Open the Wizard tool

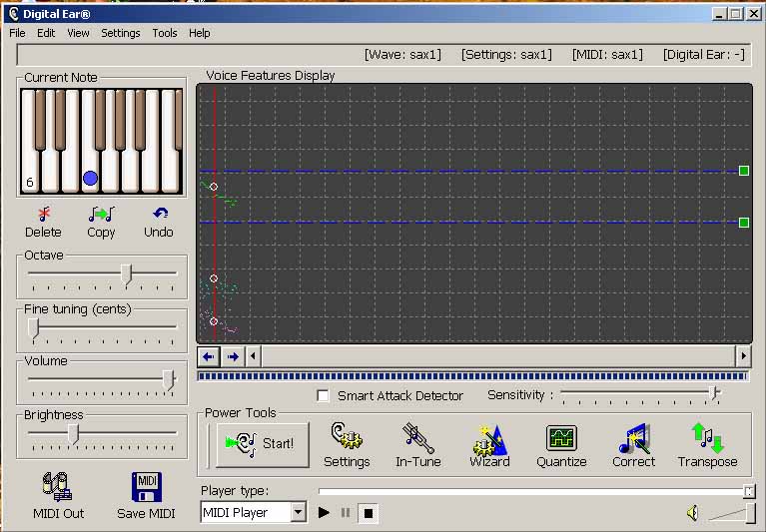[489, 438]
